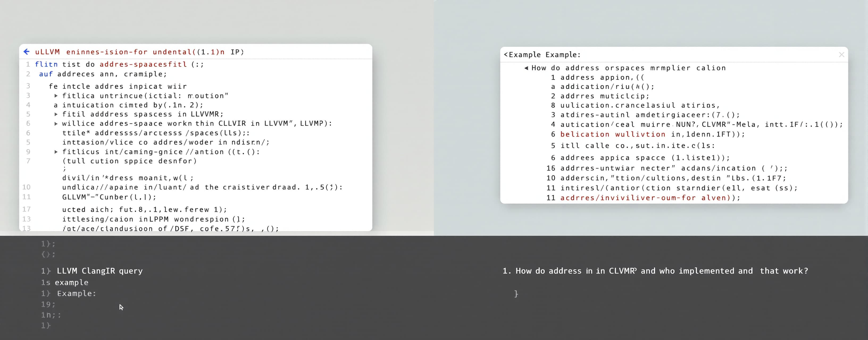Click the '19;' line in dark panel
Viewport: 868px width, 340px height.
(48, 305)
